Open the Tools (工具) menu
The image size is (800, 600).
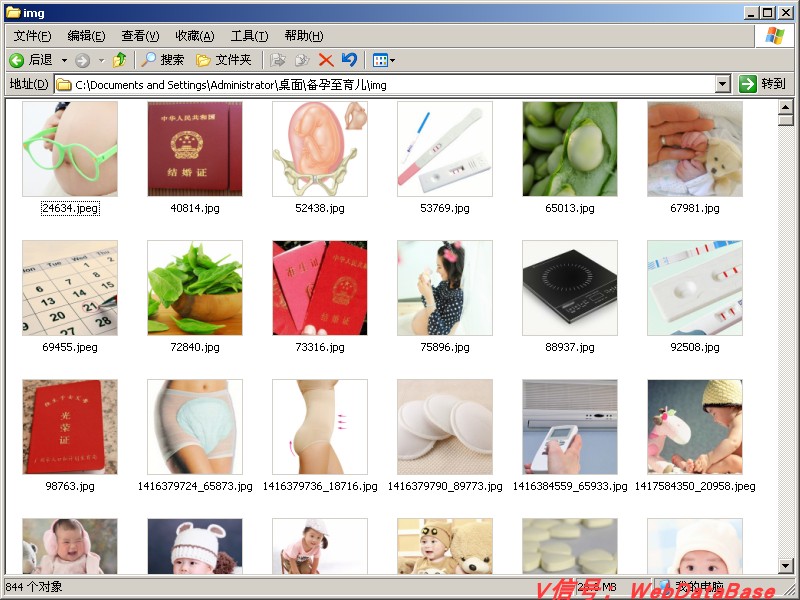pos(249,36)
